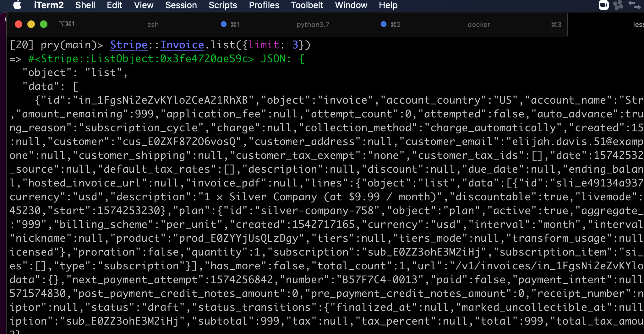Open the Window menu
Viewport: 644px width, 334px height.
(351, 5)
